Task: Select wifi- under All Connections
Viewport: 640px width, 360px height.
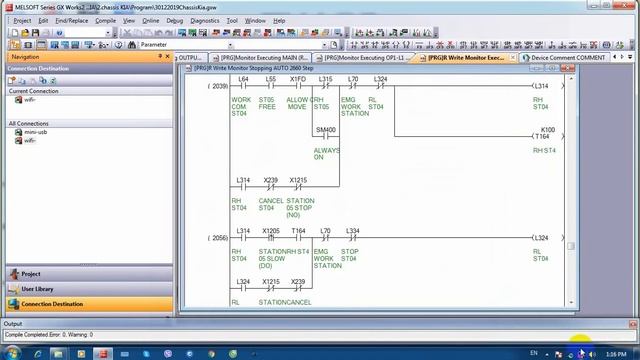Action: click(29, 140)
